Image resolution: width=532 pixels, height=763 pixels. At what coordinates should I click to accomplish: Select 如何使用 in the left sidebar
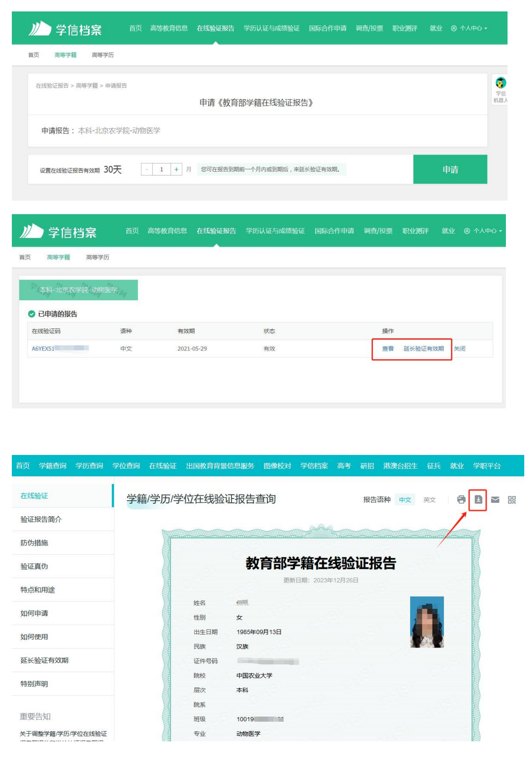(63, 637)
